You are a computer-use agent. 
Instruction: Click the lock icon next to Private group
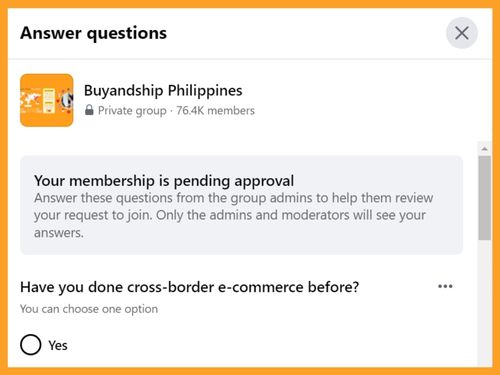pos(89,110)
